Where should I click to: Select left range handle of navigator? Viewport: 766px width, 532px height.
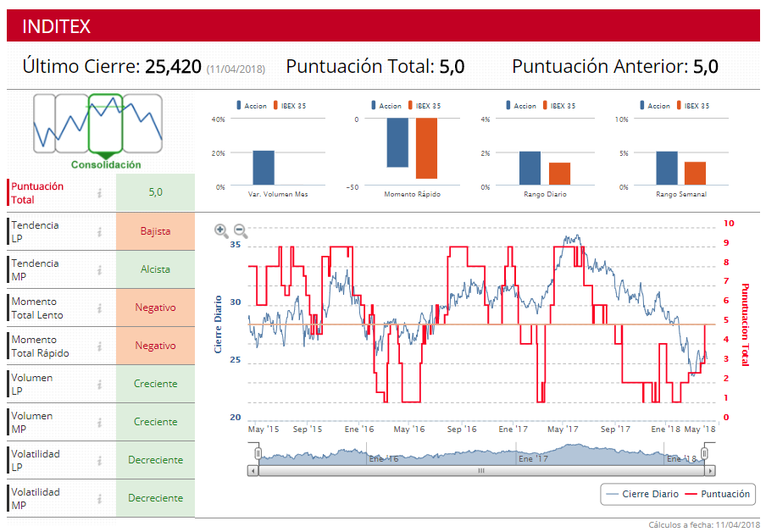tap(258, 453)
